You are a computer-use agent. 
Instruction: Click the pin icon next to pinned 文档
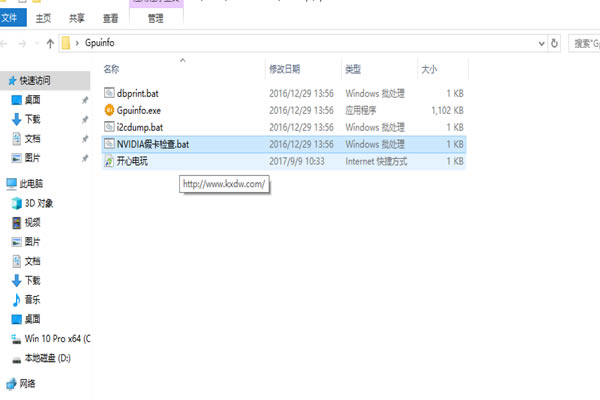click(85, 139)
